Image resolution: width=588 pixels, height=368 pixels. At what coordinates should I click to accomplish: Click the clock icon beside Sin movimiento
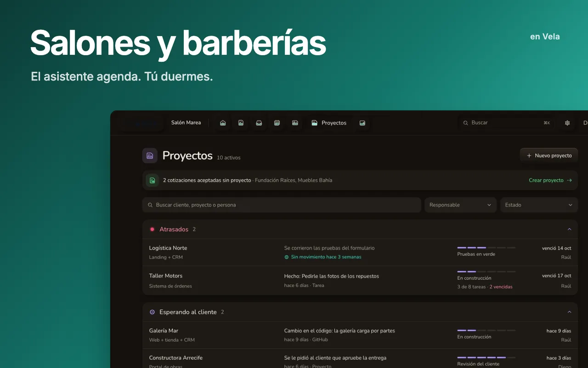[x=287, y=257]
